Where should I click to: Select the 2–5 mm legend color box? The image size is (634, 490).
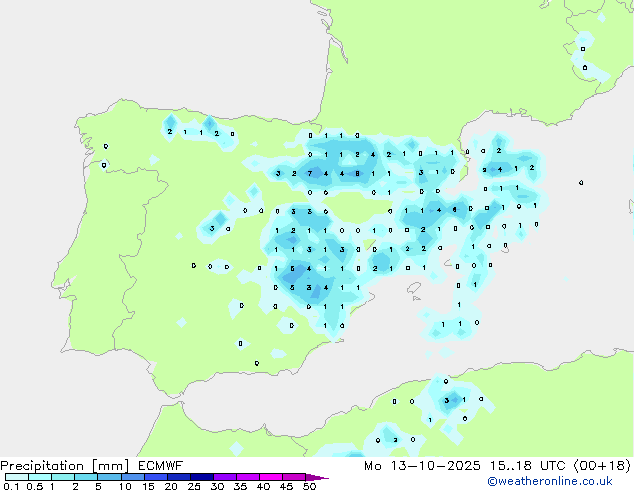86,477
